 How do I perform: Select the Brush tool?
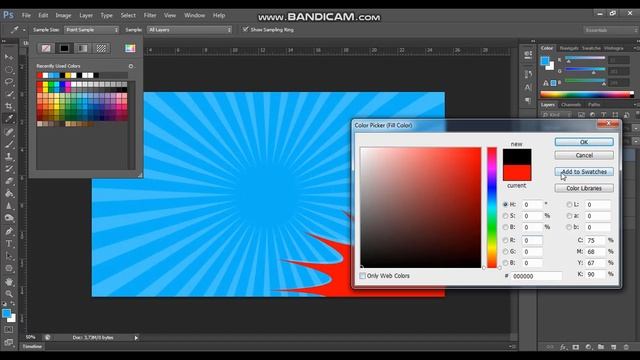coord(9,144)
